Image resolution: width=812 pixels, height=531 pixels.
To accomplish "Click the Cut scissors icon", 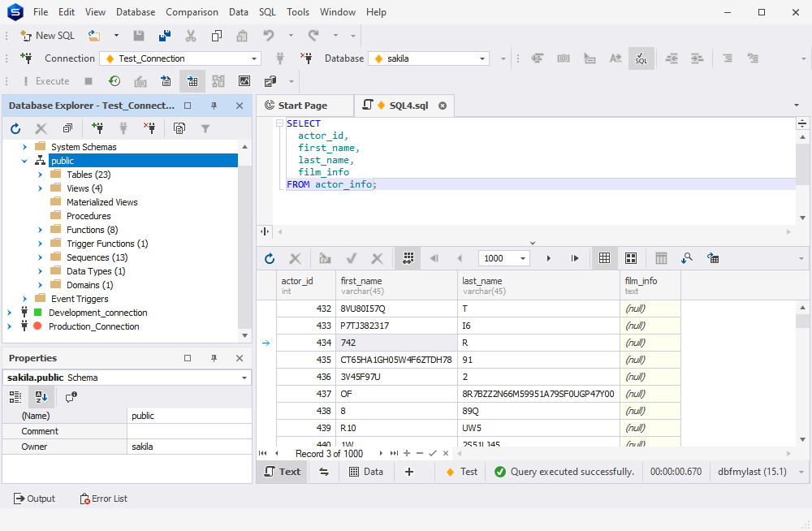I will 191,36.
